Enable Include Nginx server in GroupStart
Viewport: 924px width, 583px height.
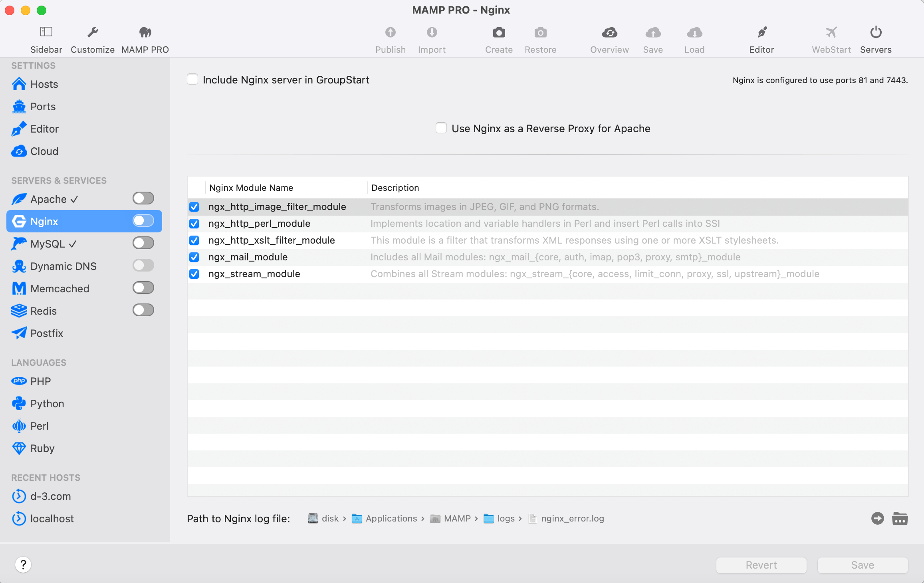tap(192, 79)
